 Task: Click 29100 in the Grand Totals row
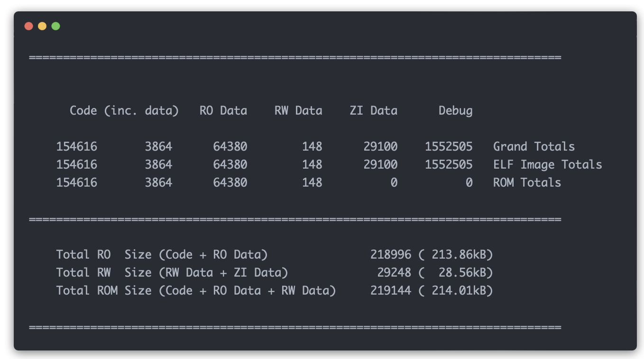click(380, 147)
